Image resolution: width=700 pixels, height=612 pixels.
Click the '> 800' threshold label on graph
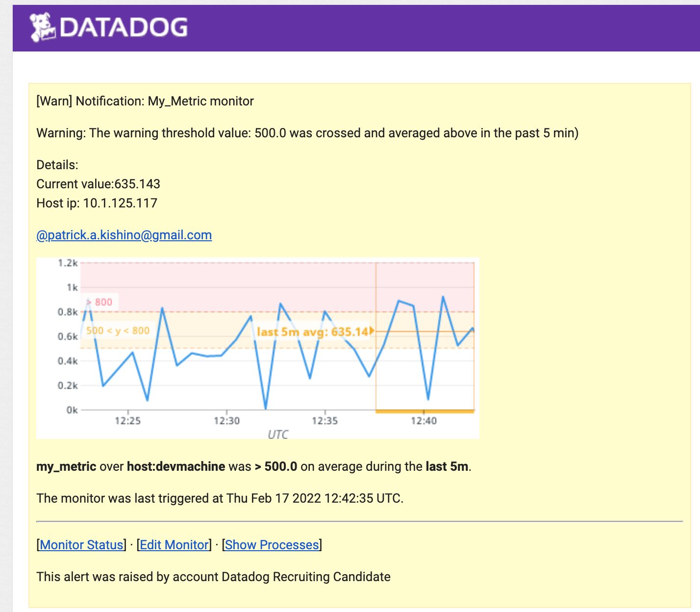coord(100,302)
